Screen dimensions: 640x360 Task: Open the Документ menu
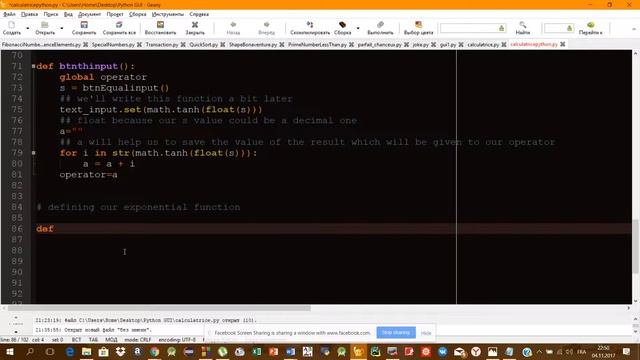[89, 14]
